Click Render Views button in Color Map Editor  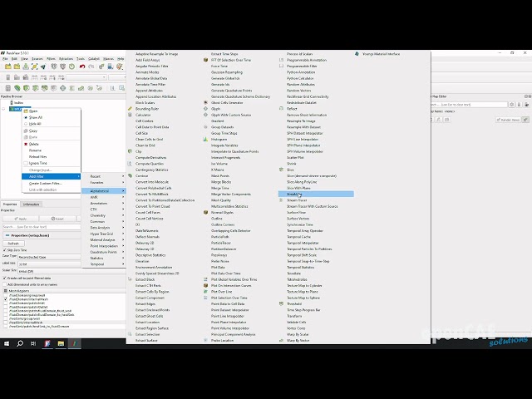508,120
